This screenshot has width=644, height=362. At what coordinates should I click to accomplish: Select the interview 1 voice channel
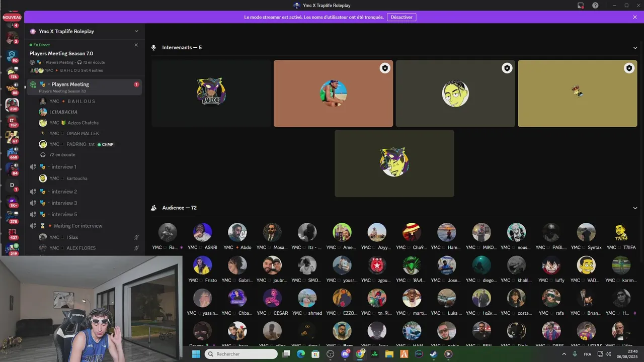pos(85,167)
